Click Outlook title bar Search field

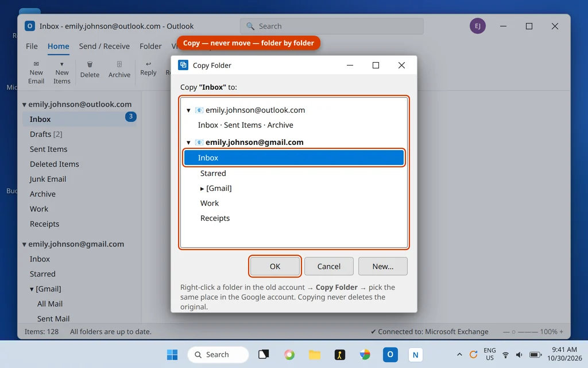click(331, 26)
